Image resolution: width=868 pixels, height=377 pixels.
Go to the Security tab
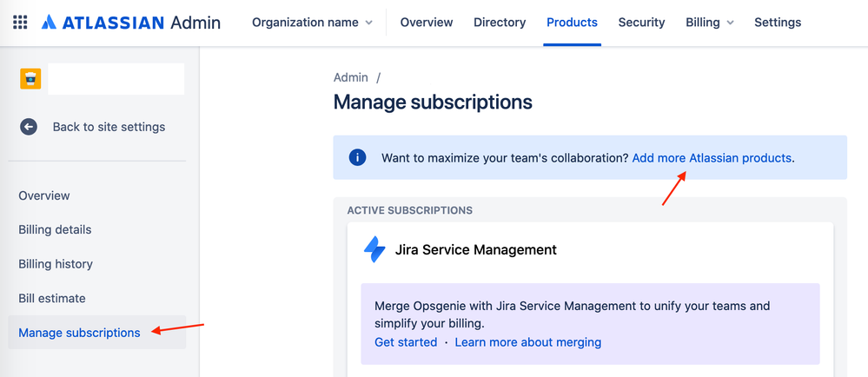tap(641, 23)
